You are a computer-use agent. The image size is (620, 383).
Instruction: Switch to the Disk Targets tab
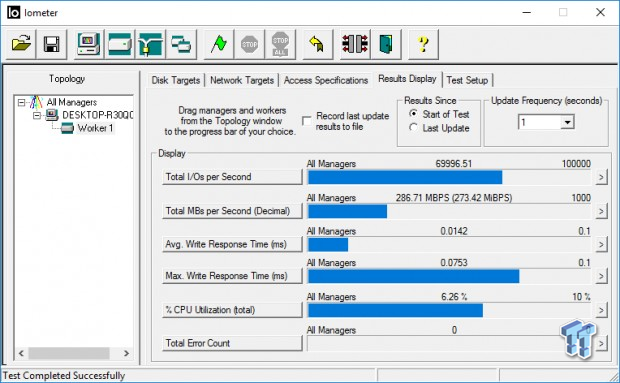(x=176, y=80)
